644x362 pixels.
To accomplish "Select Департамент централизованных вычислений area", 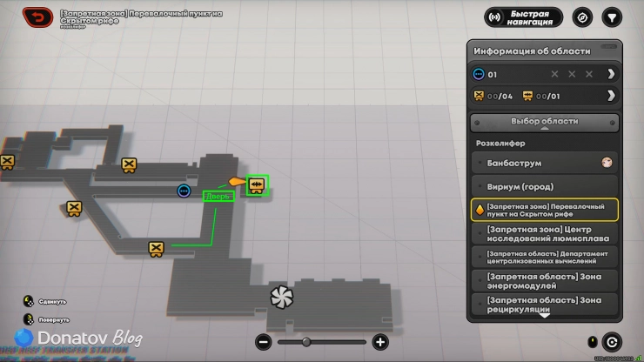I will pyautogui.click(x=545, y=258).
